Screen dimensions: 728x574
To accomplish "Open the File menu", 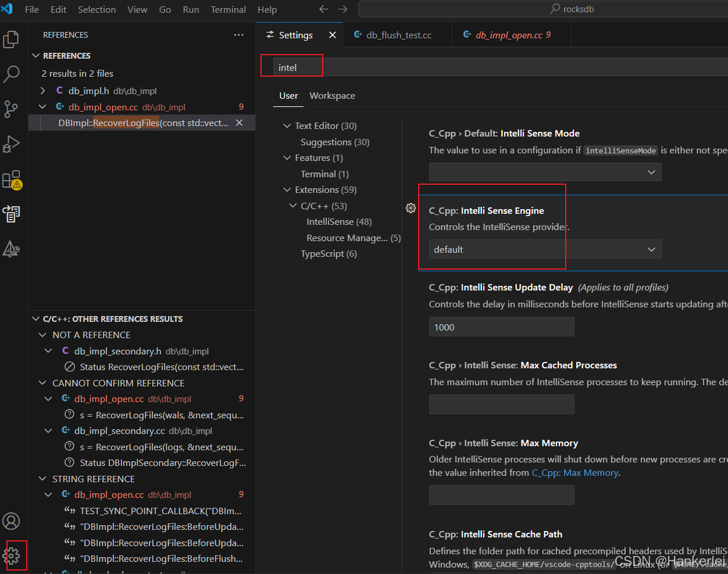I will click(32, 9).
